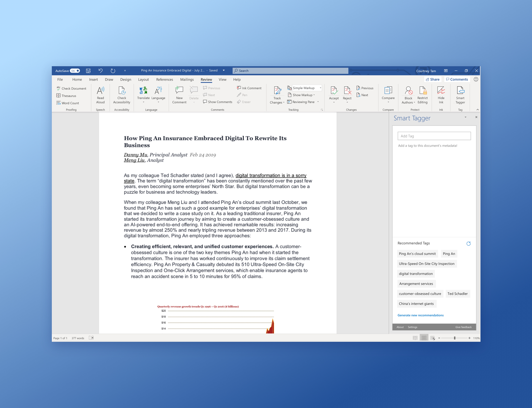
Task: Click the Share button
Action: tap(433, 79)
